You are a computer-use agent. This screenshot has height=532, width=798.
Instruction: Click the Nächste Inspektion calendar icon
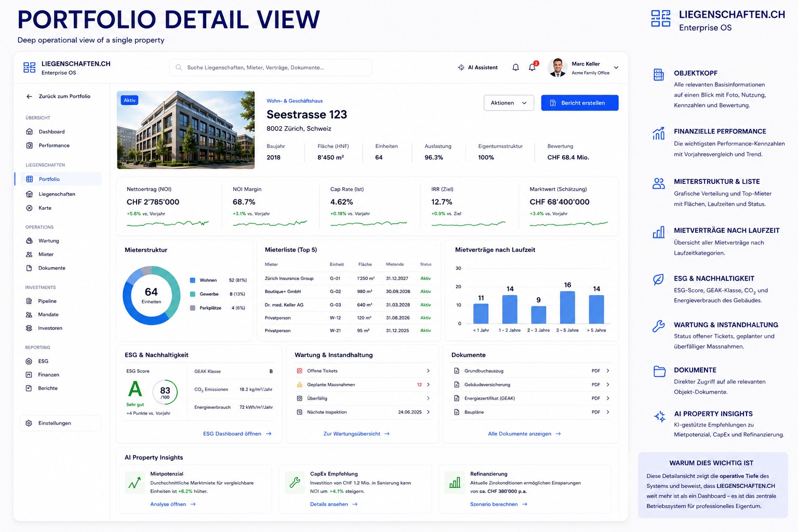click(299, 413)
